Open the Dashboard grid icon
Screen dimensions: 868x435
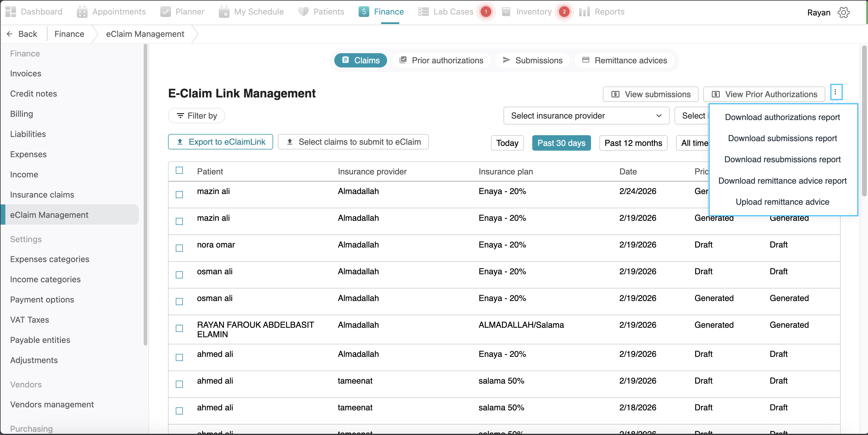point(10,12)
